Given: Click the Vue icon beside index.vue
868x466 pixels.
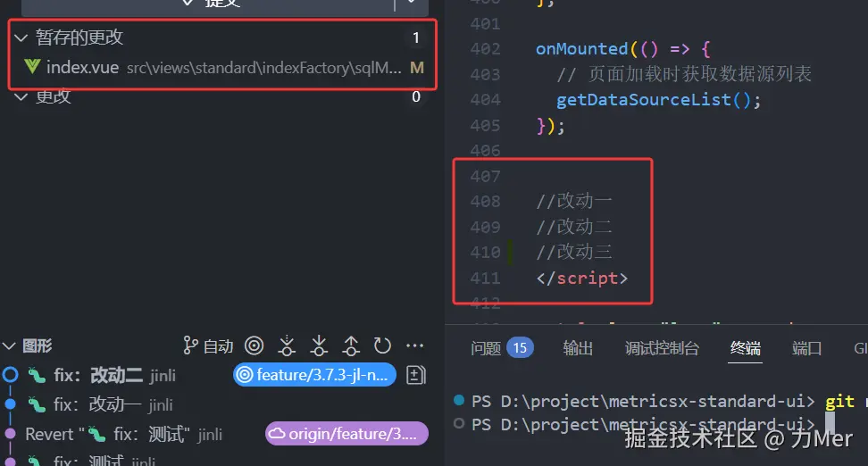Looking at the screenshot, I should tap(32, 67).
